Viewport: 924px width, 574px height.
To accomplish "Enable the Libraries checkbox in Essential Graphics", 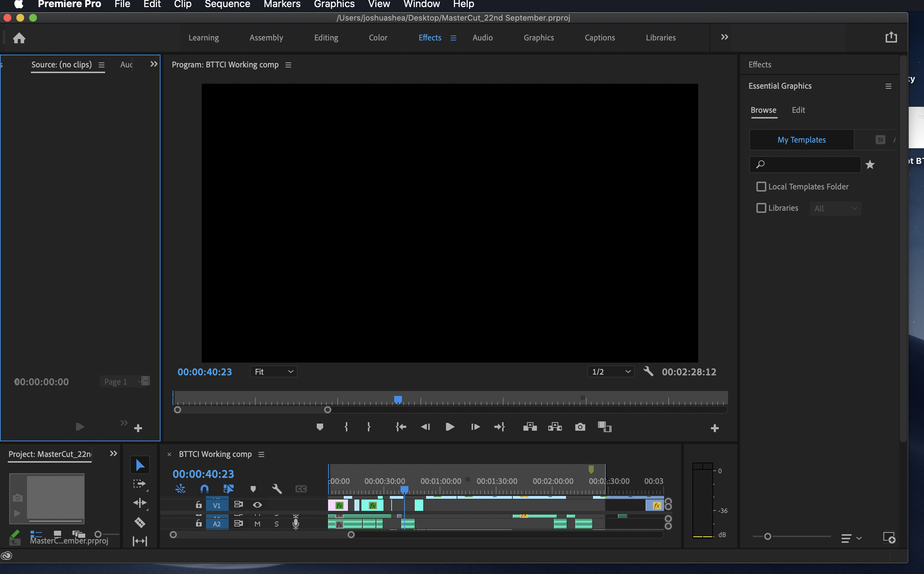I will coord(761,208).
